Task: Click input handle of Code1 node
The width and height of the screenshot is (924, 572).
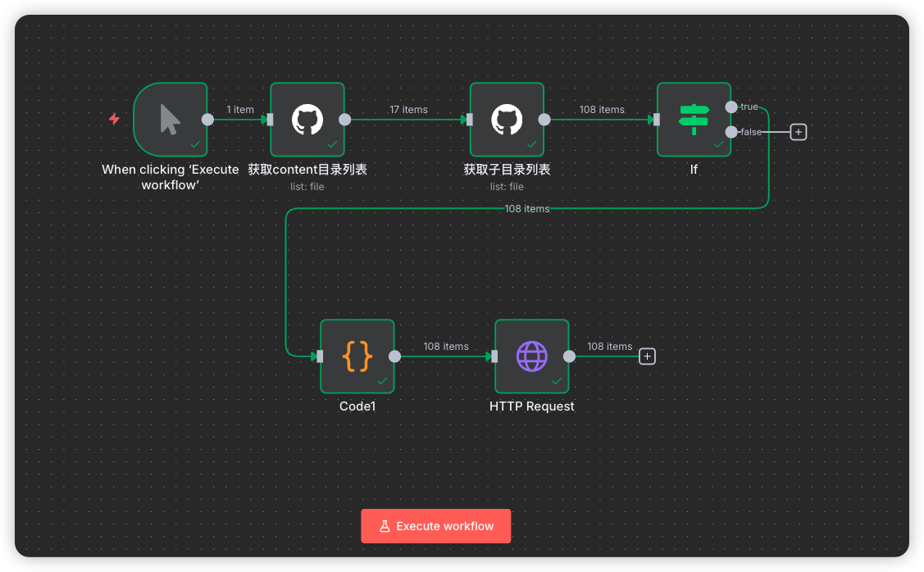Action: [x=320, y=356]
